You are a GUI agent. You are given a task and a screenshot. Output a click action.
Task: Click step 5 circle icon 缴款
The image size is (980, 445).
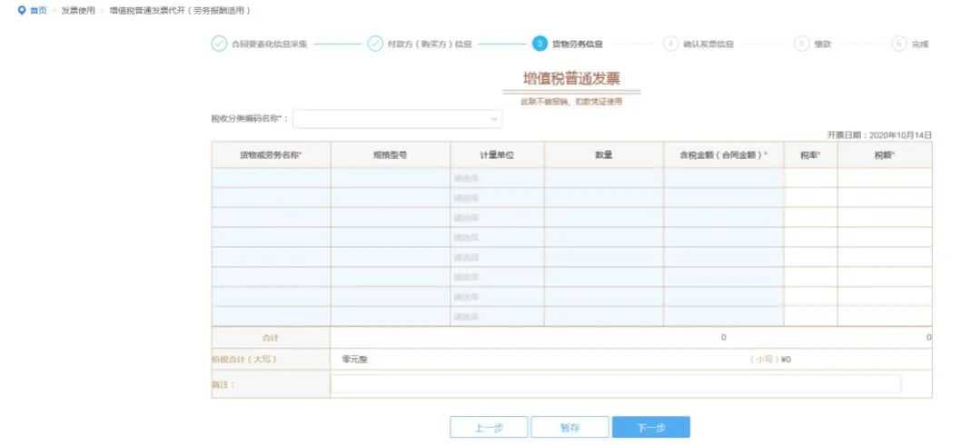point(801,44)
